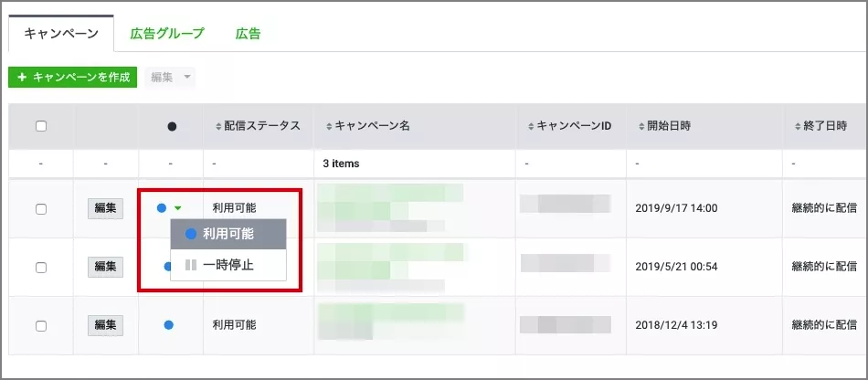Check the third campaign row checkbox
Image resolution: width=868 pixels, height=380 pixels.
click(x=41, y=324)
